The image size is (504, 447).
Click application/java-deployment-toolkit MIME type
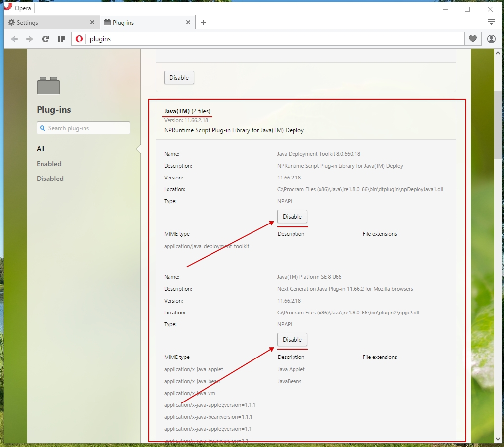click(207, 246)
